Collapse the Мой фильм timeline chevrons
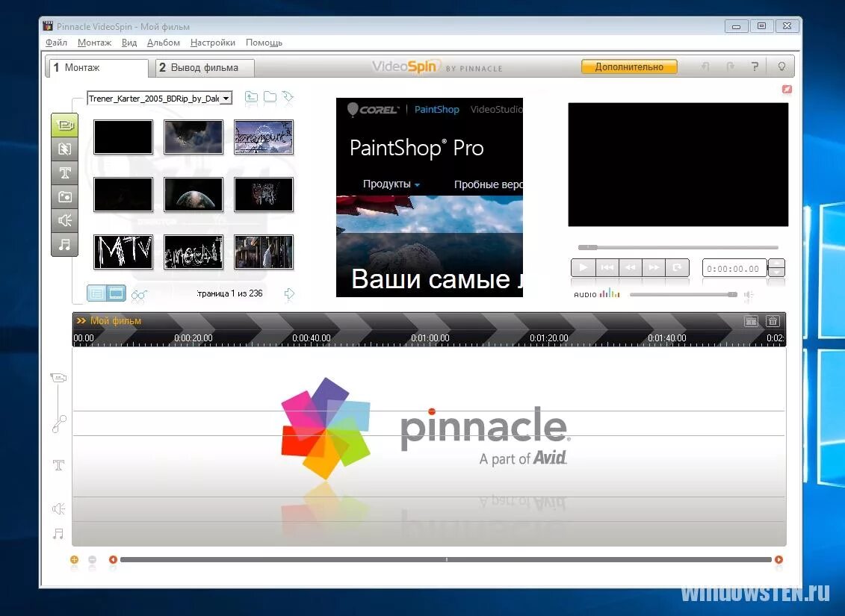This screenshot has width=845, height=616. pyautogui.click(x=81, y=321)
